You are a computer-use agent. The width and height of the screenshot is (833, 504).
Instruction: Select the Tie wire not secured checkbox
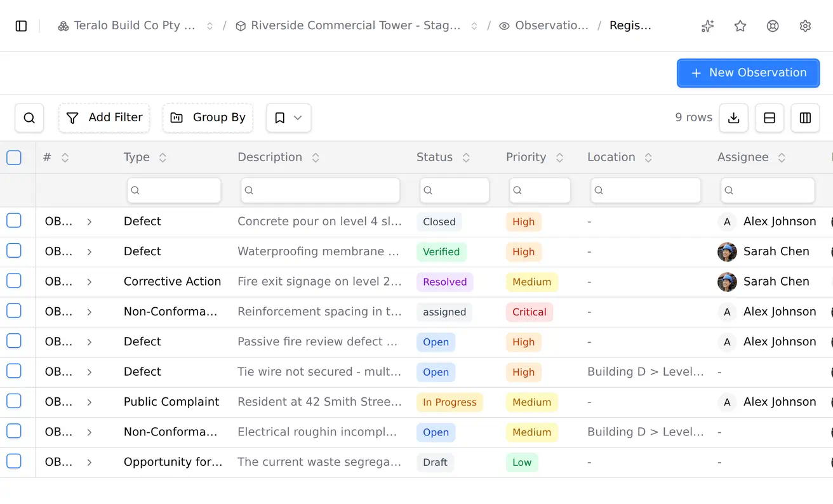[x=14, y=371]
